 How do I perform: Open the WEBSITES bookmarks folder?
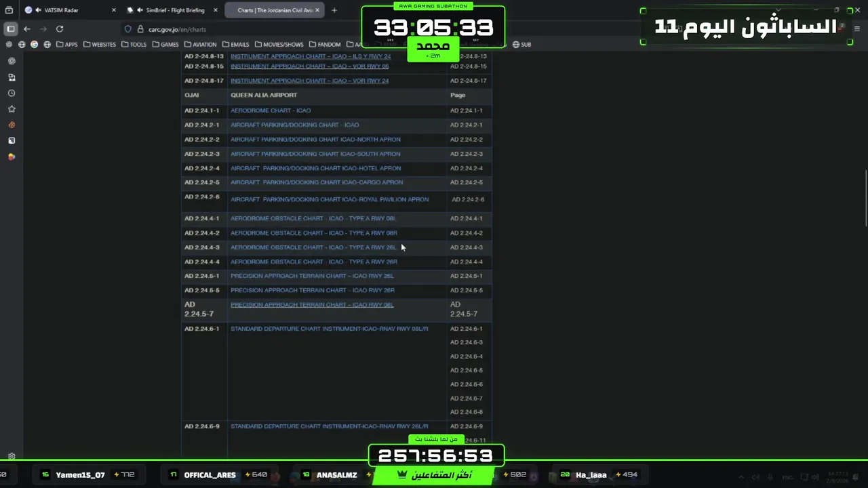[x=100, y=45]
